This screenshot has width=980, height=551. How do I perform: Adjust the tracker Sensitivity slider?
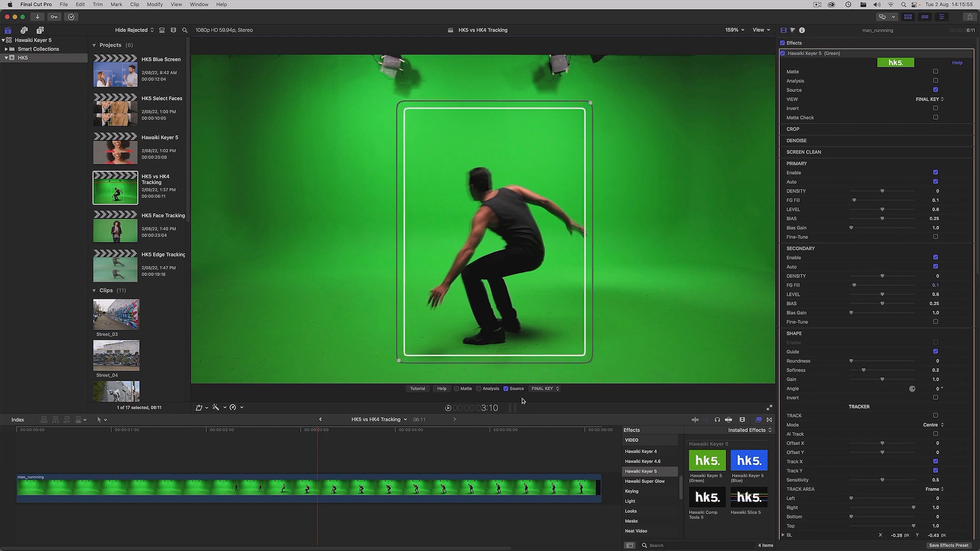pyautogui.click(x=882, y=480)
